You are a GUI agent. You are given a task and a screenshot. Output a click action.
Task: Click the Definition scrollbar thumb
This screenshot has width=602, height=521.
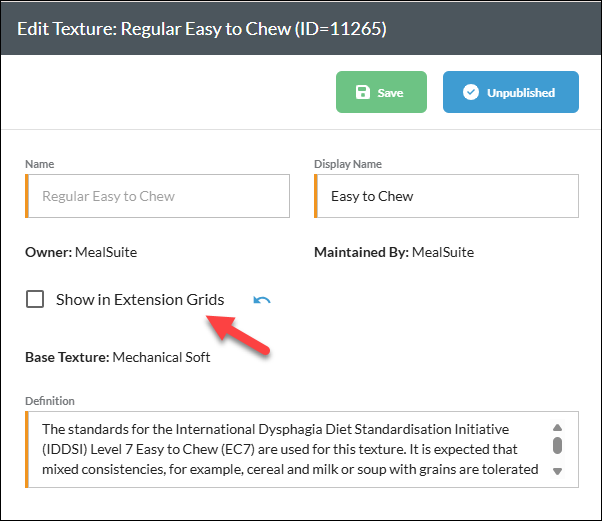coord(557,445)
